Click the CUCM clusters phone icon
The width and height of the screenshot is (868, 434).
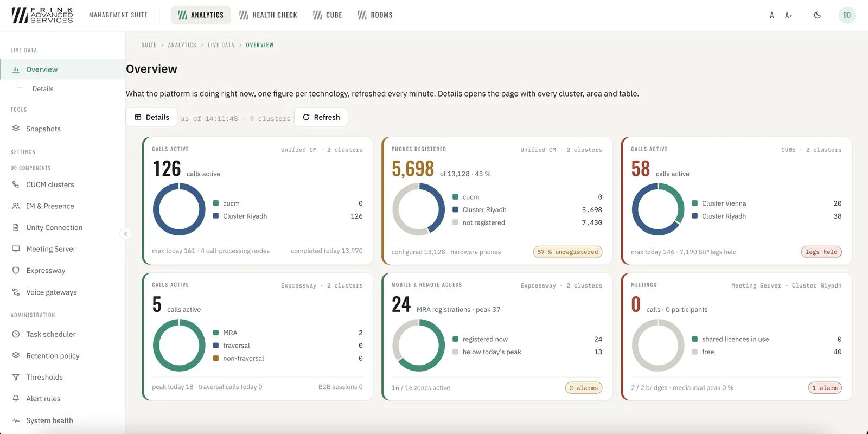coord(16,184)
